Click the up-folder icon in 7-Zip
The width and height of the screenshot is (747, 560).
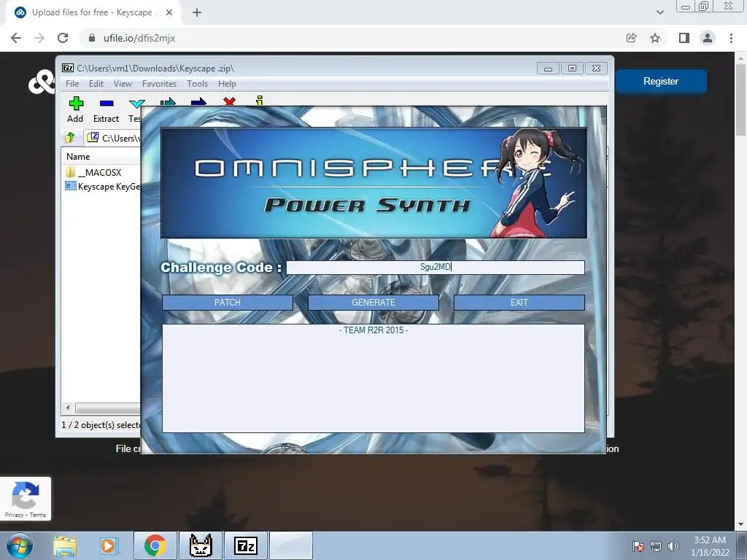70,138
